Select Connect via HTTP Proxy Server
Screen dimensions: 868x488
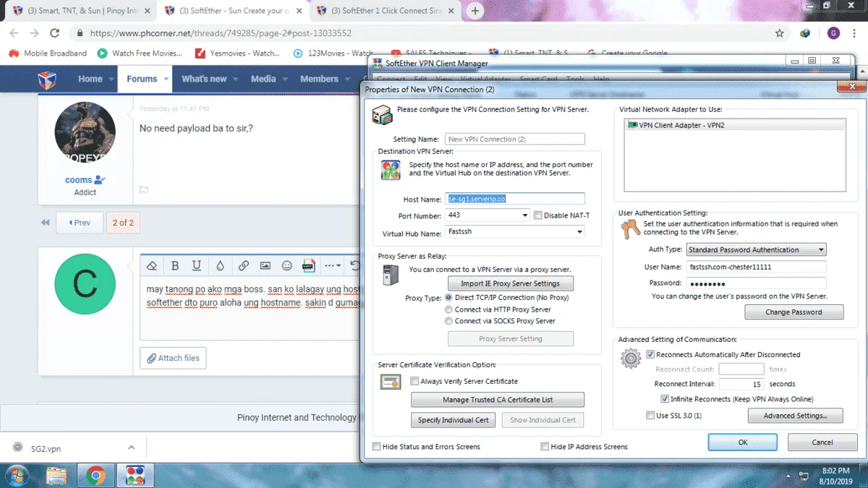(x=449, y=309)
